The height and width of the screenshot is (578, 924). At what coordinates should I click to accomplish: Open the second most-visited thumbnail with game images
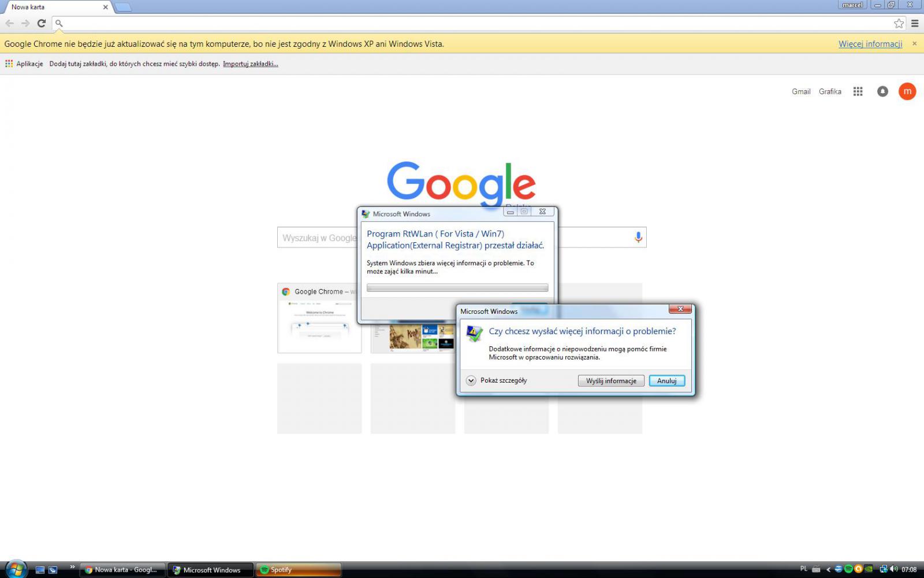pyautogui.click(x=413, y=337)
